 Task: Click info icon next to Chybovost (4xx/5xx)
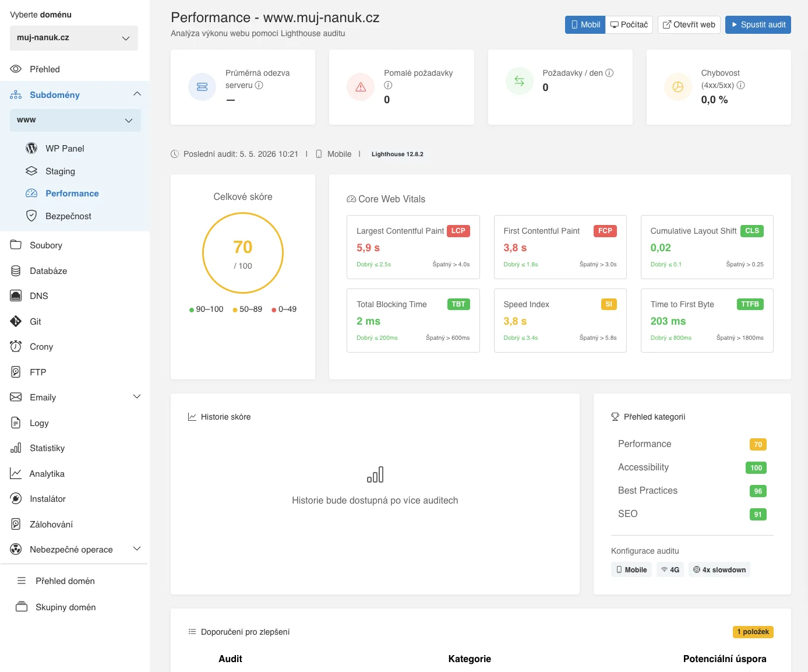click(741, 85)
